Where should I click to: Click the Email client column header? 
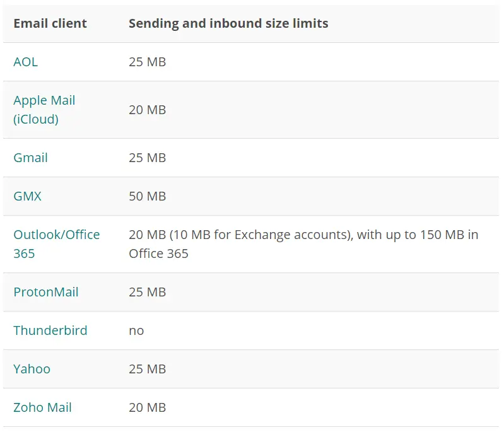(50, 23)
